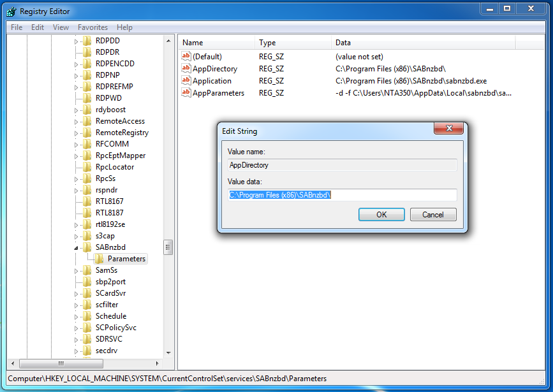Screen dimensions: 553x392
Task: Click the tree vertical scrollbar thumb
Action: tap(168, 247)
